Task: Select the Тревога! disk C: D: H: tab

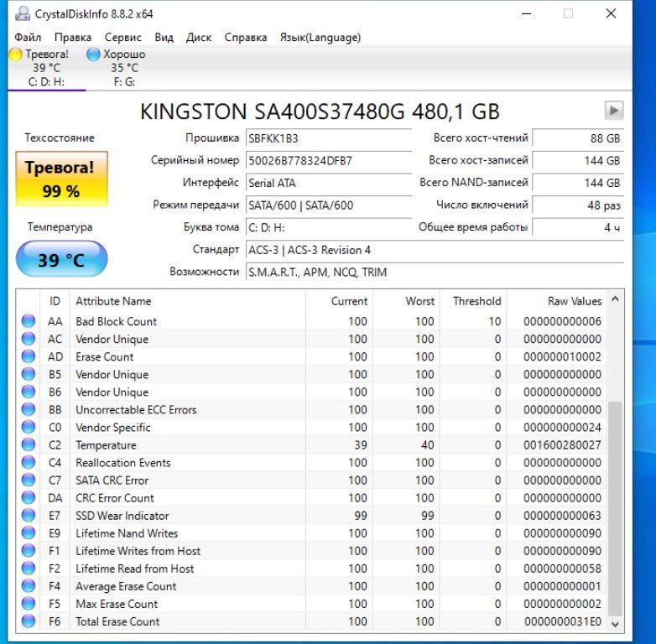Action: (46, 68)
